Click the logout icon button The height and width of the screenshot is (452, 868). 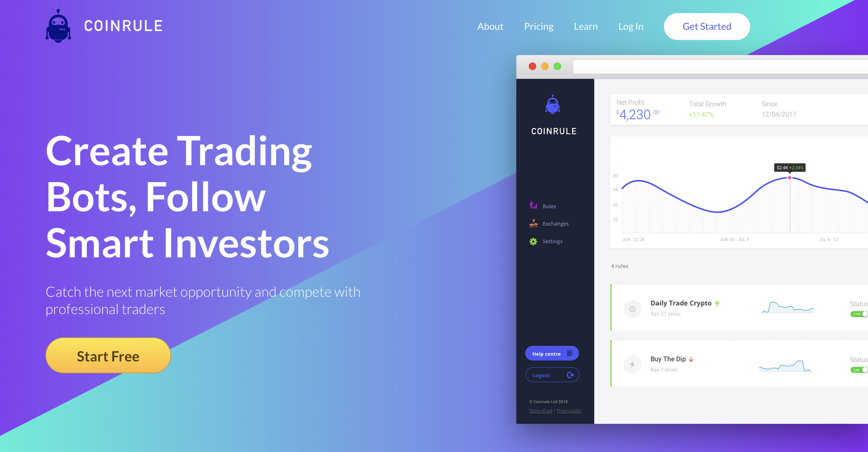(x=570, y=375)
